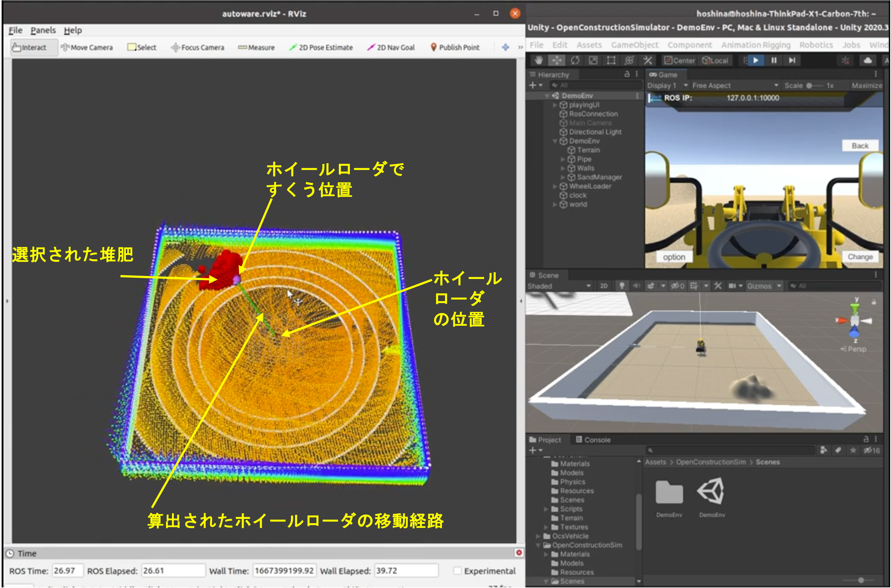Image resolution: width=891 pixels, height=588 pixels.
Task: Activate the 2D Nav Goal tool
Action: pyautogui.click(x=391, y=48)
